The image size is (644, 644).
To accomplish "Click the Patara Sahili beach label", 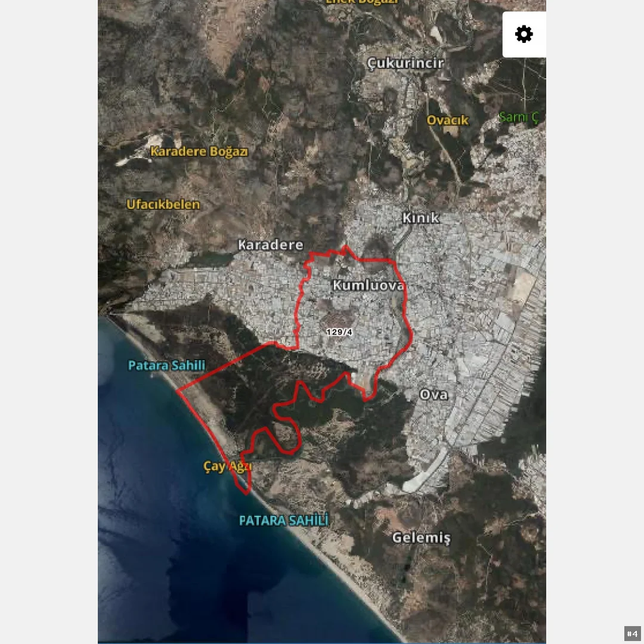I will coord(166,365).
